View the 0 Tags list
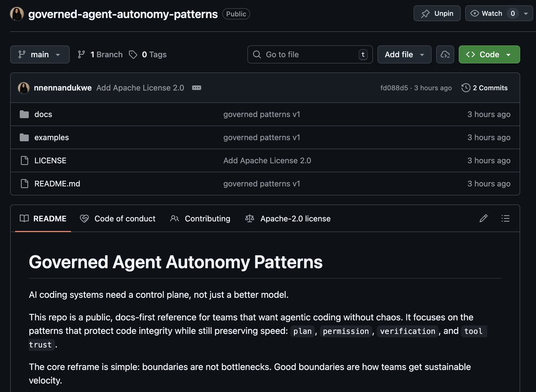Screen dimensions: 536x392 [x=148, y=54]
